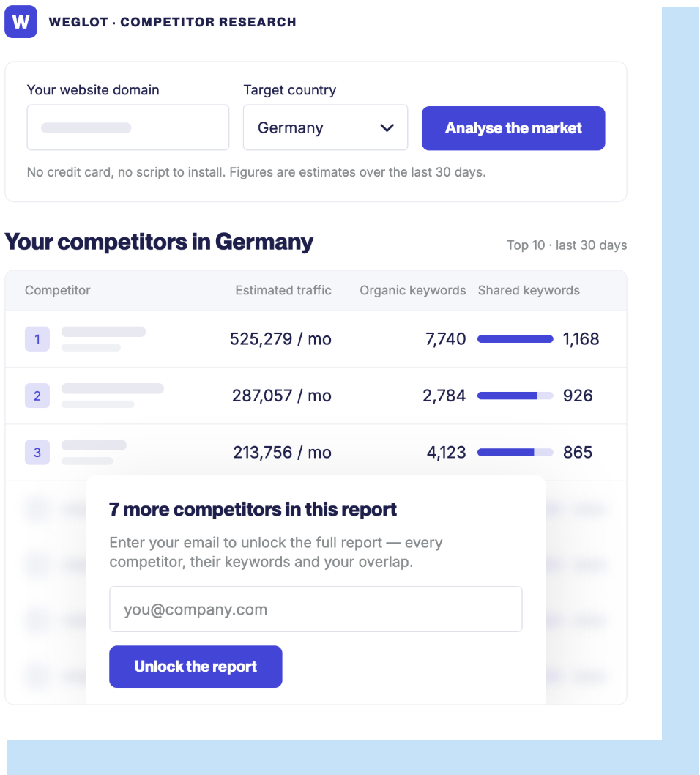
Task: Click the 7,740 organic keywords value
Action: click(446, 339)
